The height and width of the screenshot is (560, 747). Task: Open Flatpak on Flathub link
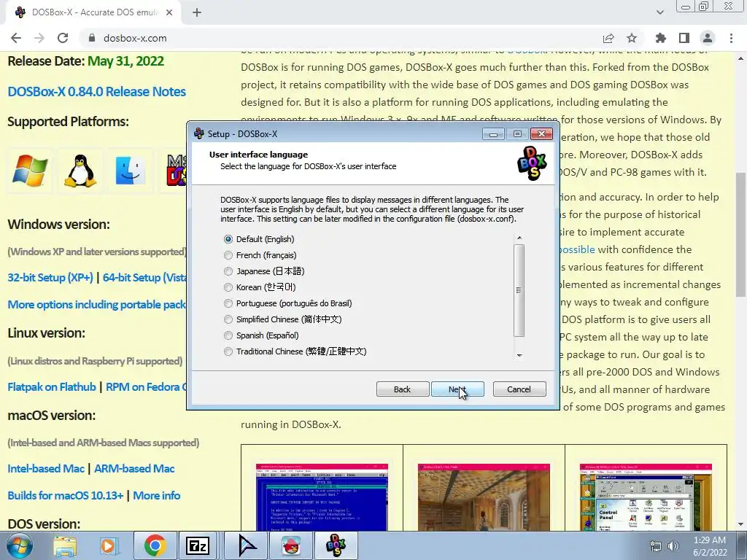52,387
